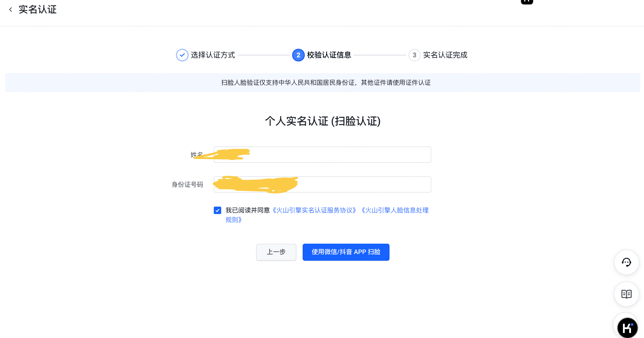Select the 校验认证信息 step label

[x=329, y=55]
